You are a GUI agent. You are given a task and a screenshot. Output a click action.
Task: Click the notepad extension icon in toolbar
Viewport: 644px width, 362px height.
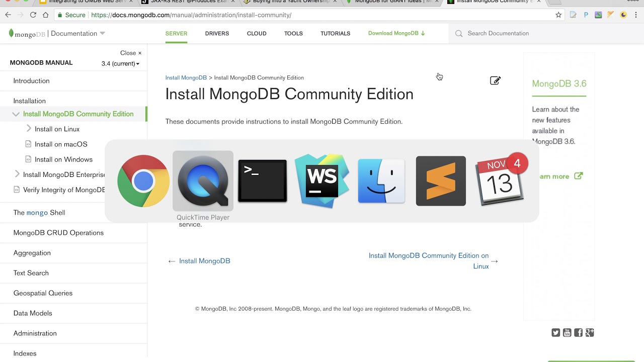point(573,15)
